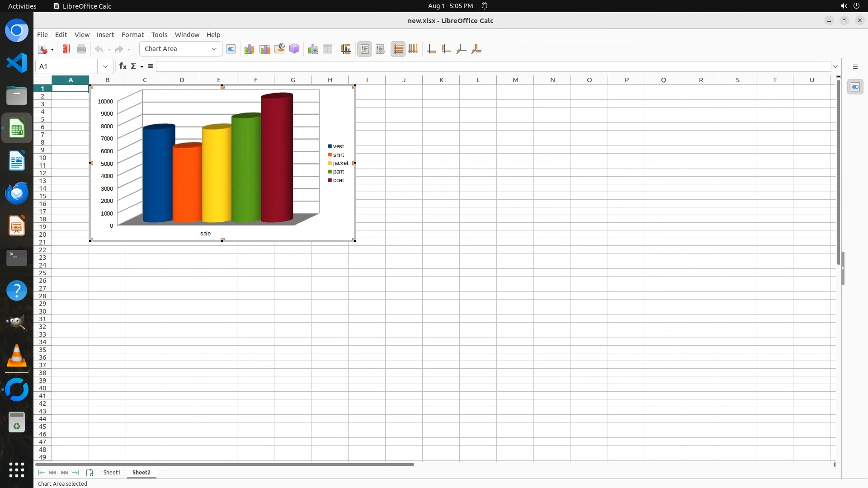Click the add new sheet button

coord(90,473)
